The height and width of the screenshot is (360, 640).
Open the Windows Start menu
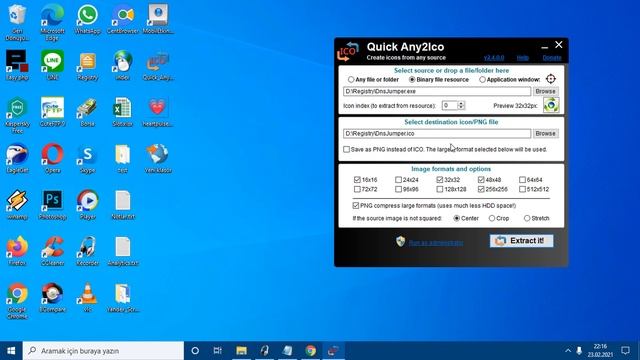click(x=11, y=351)
